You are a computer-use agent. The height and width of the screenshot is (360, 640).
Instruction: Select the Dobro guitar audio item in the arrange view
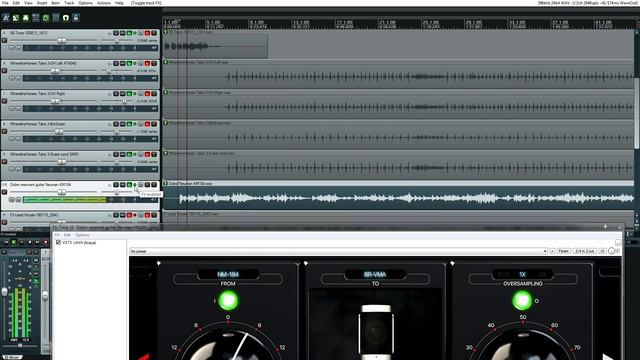pos(398,196)
